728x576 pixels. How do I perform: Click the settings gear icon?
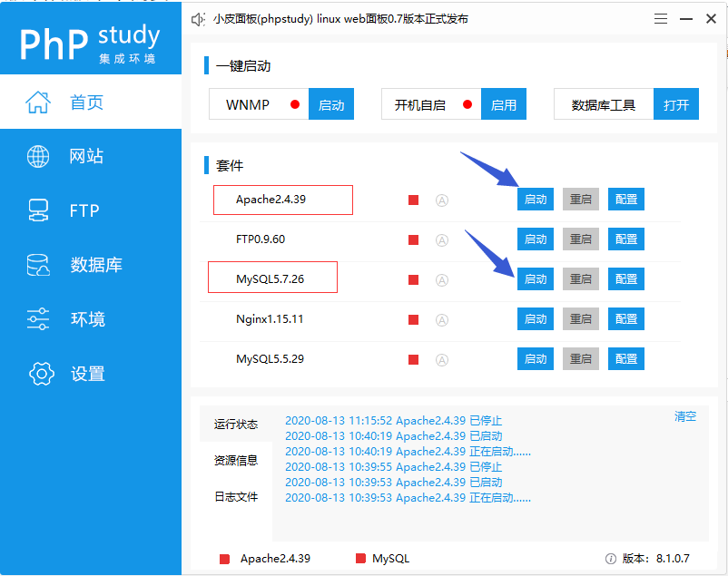42,374
